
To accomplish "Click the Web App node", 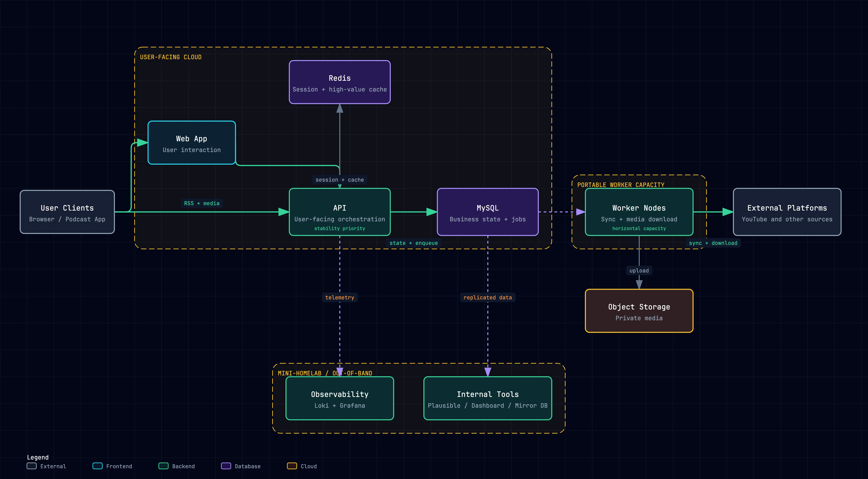I will pyautogui.click(x=192, y=143).
